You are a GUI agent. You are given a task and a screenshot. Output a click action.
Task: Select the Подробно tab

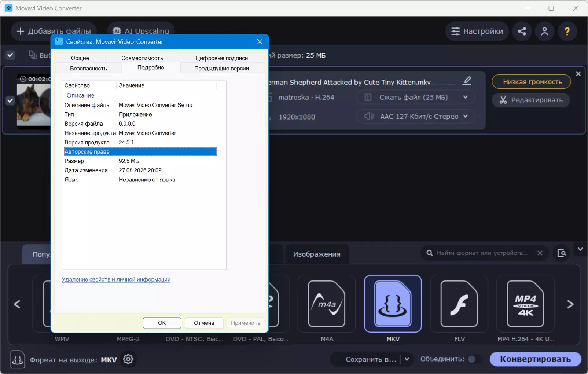coord(151,67)
